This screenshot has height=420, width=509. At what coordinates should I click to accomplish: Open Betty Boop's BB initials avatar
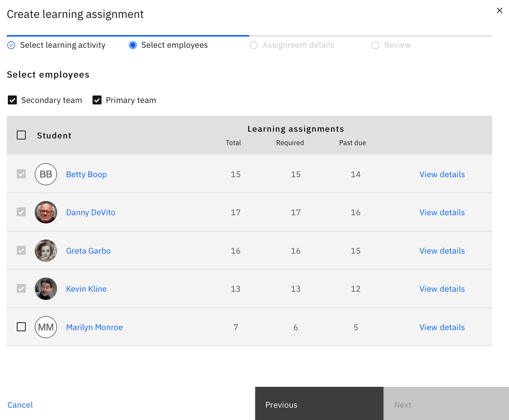(x=46, y=174)
